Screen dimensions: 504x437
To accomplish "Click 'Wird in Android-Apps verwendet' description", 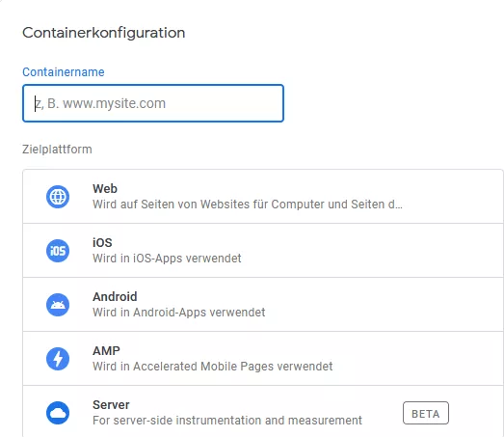I will point(178,313).
